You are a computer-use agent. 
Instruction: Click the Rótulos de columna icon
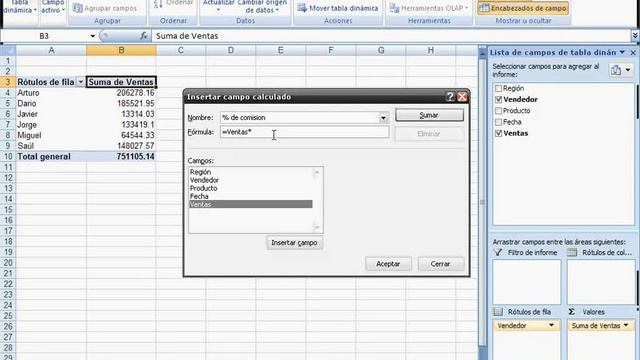(572, 253)
